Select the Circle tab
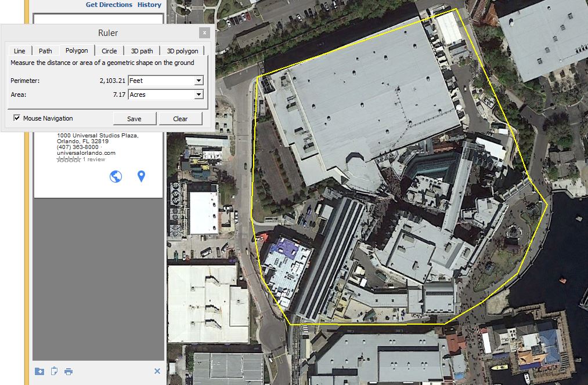This screenshot has width=588, height=385. coord(109,51)
